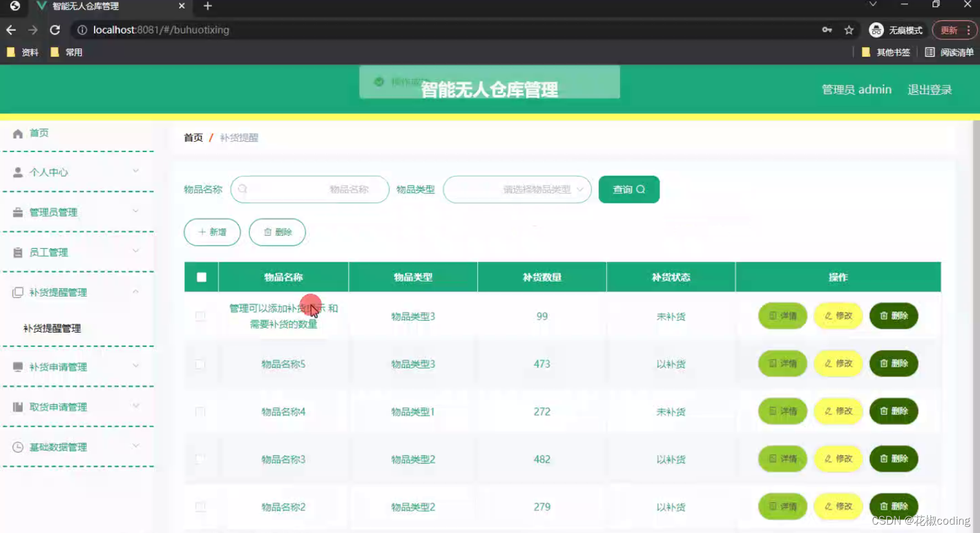Open the 常用 bookmark in bookmarks bar
The height and width of the screenshot is (533, 980).
pyautogui.click(x=67, y=52)
